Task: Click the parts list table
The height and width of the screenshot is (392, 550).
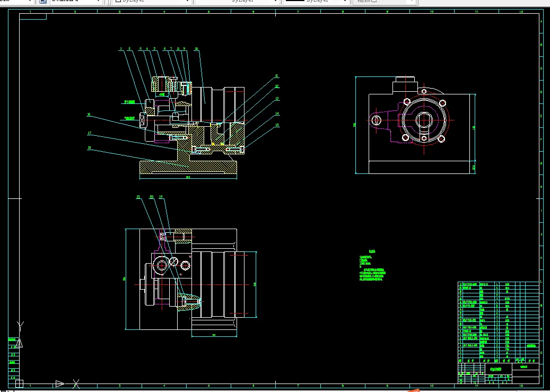Action: tap(498, 322)
